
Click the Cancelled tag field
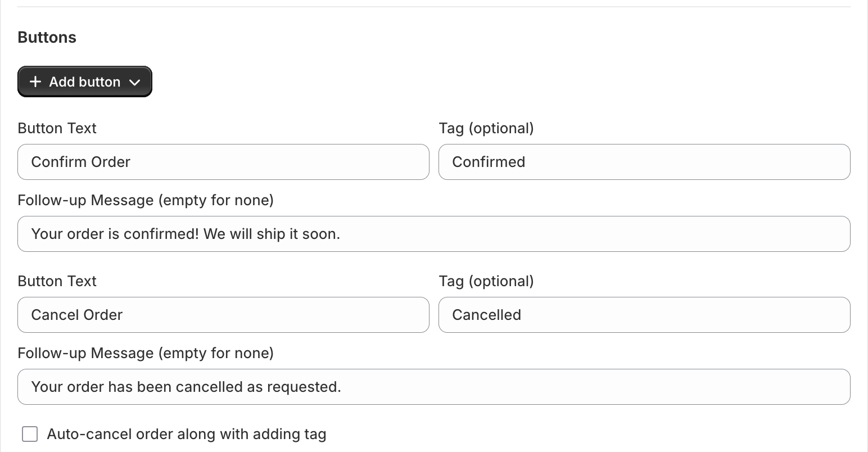[644, 315]
